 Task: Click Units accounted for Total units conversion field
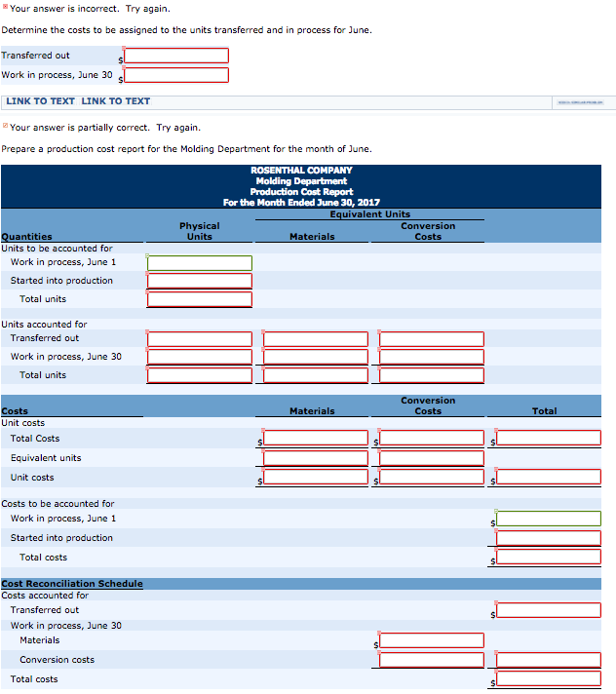(x=432, y=375)
